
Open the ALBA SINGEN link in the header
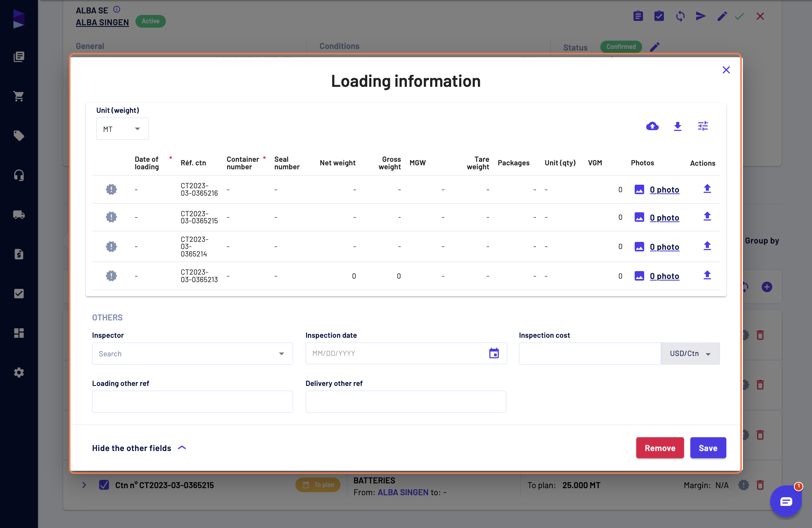102,22
